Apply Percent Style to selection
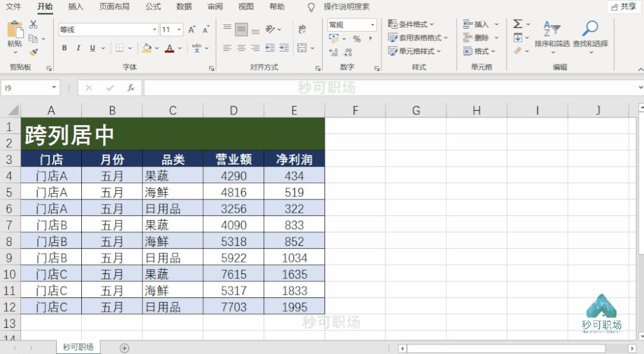The width and height of the screenshot is (644, 354). click(x=356, y=38)
